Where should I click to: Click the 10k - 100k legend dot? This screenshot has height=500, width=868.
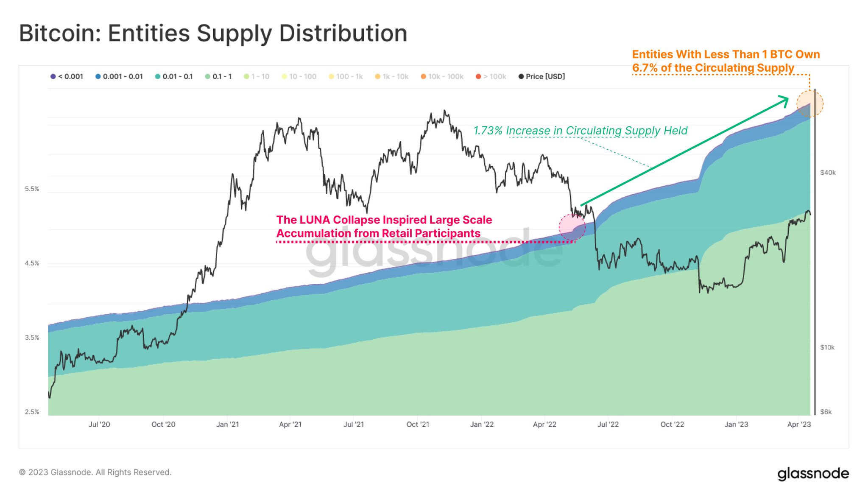(x=423, y=76)
